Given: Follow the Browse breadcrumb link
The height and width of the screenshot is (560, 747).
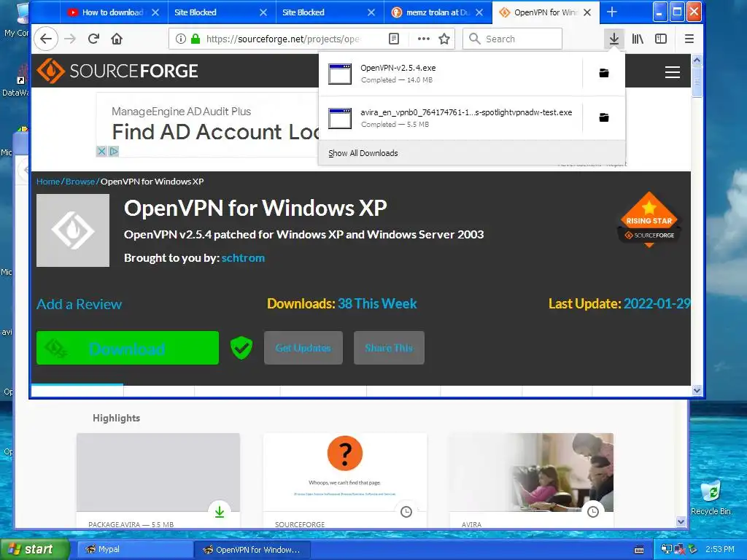Looking at the screenshot, I should pyautogui.click(x=80, y=182).
